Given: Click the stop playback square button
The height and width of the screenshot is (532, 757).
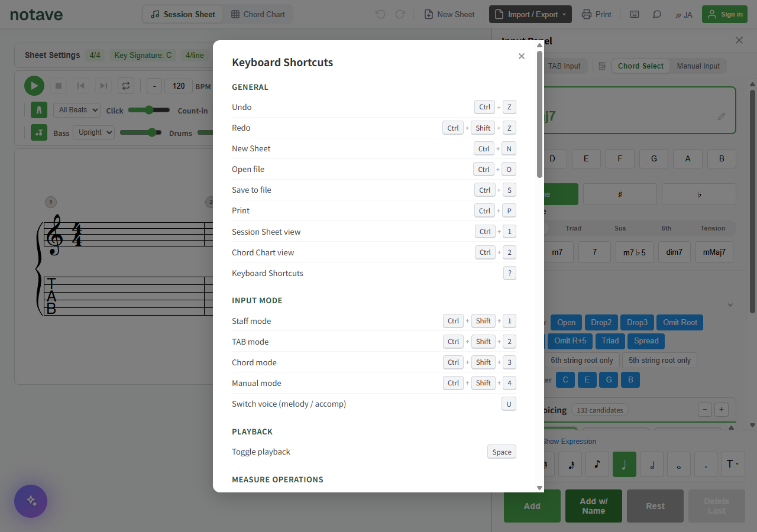Looking at the screenshot, I should 59,86.
